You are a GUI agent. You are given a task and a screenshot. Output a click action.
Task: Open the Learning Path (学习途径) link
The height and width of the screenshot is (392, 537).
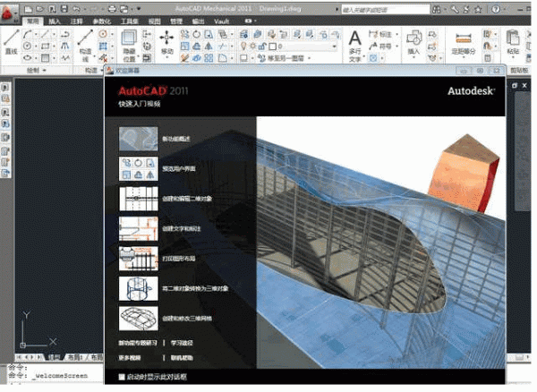[x=182, y=343]
